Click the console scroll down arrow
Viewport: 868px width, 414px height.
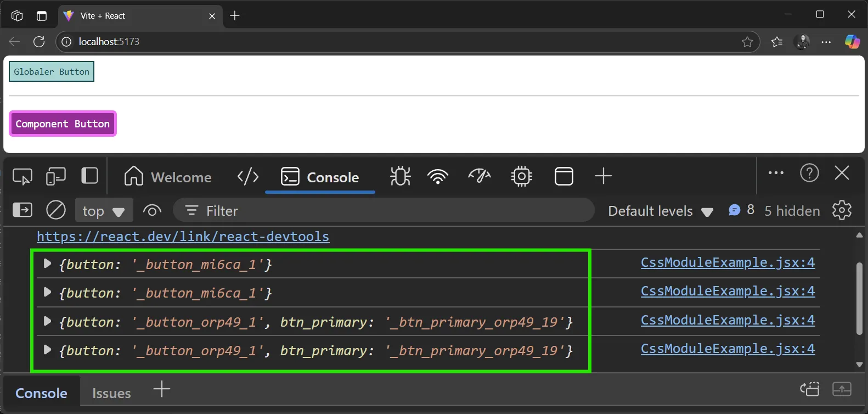coord(860,365)
